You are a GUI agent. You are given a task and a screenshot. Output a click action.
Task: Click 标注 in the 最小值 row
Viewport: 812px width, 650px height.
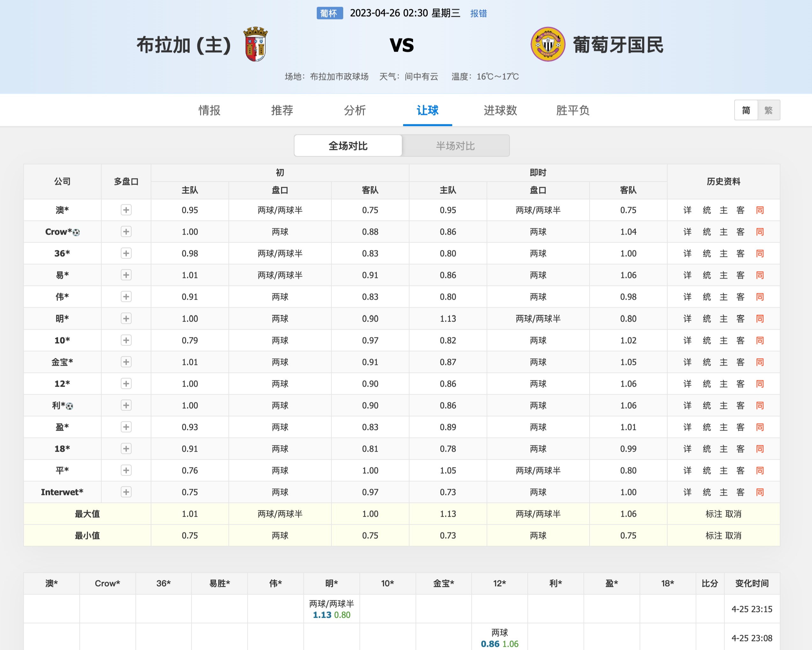(x=714, y=536)
